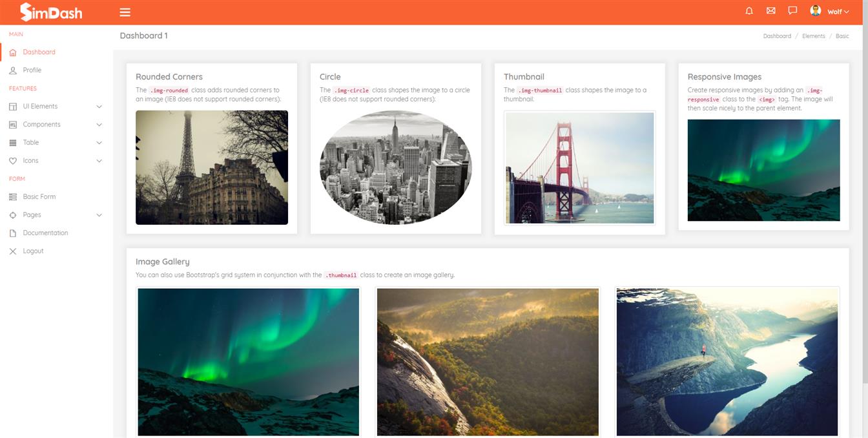
Task: Open the chat messages icon
Action: 792,11
